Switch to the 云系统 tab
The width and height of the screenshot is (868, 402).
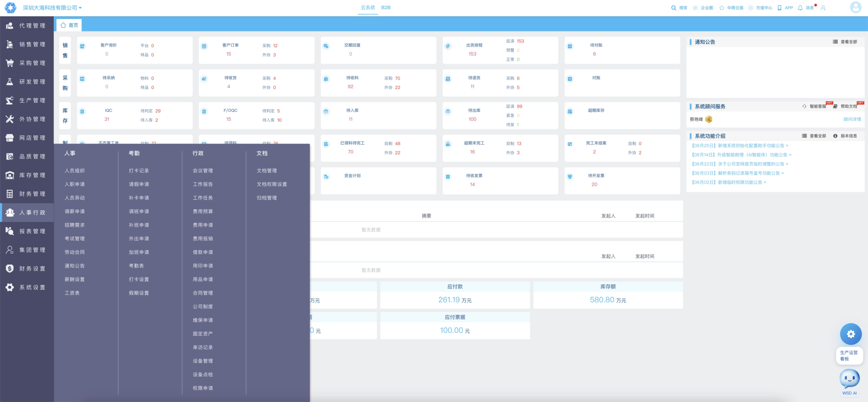click(x=368, y=7)
